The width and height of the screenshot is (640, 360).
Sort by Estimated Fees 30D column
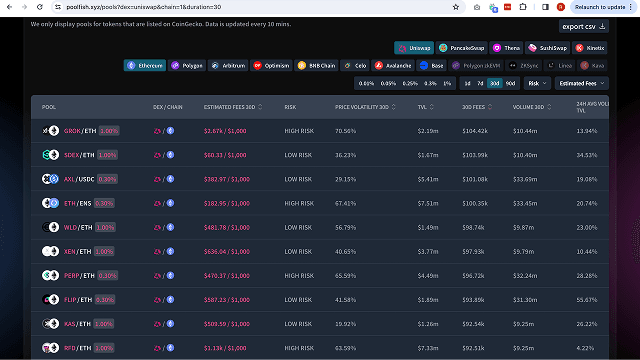233,107
